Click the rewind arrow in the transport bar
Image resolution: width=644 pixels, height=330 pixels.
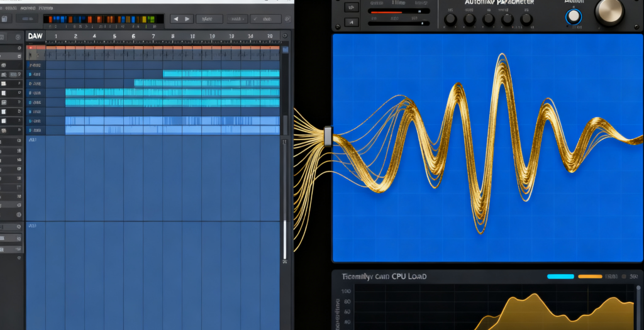175,19
